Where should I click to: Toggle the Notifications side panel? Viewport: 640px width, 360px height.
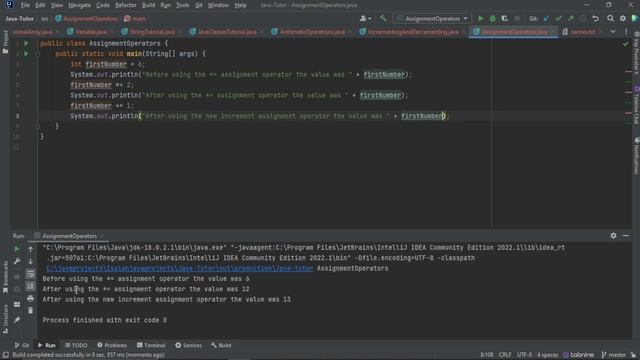[636, 156]
